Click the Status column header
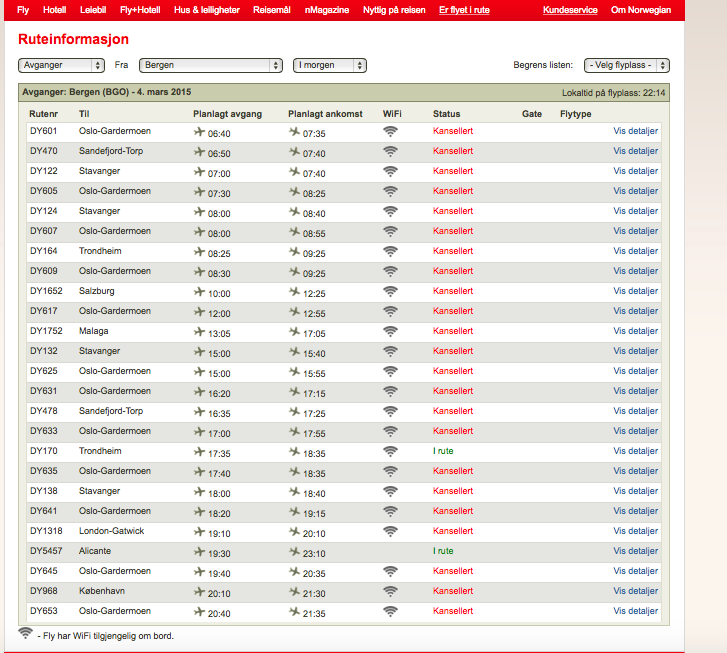 pos(446,114)
